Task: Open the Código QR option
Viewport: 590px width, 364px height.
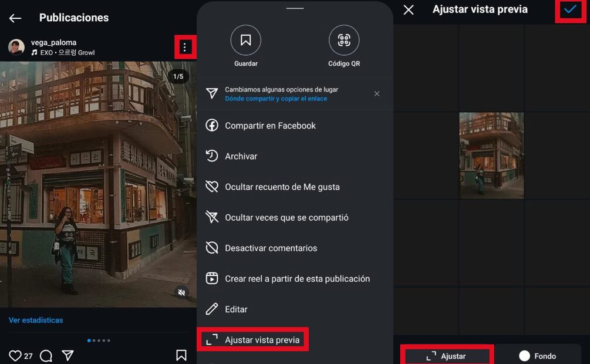Action: 343,41
